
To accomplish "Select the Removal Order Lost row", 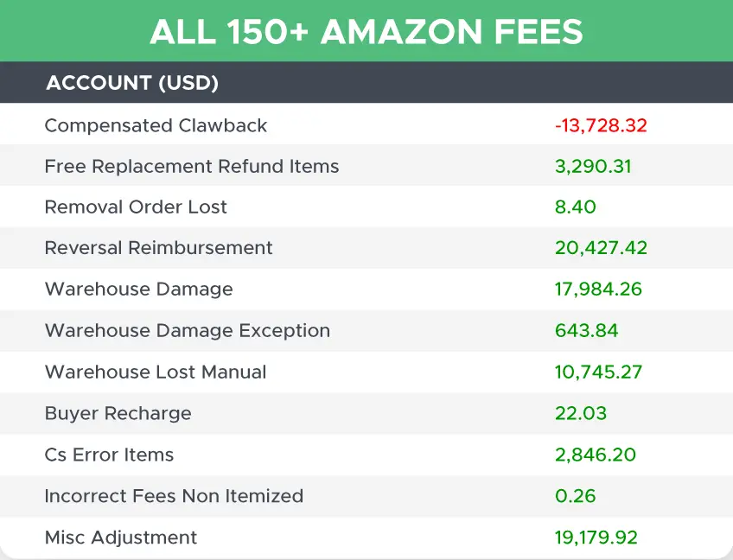I will pos(136,207).
